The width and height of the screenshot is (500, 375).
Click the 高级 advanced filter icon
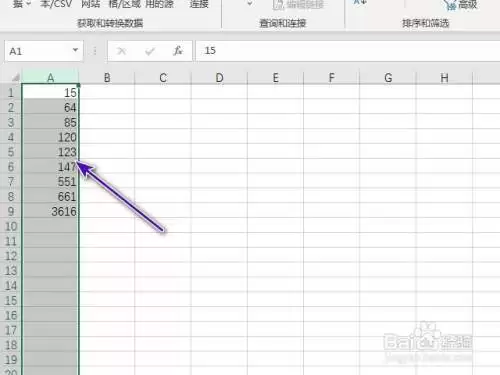point(450,5)
